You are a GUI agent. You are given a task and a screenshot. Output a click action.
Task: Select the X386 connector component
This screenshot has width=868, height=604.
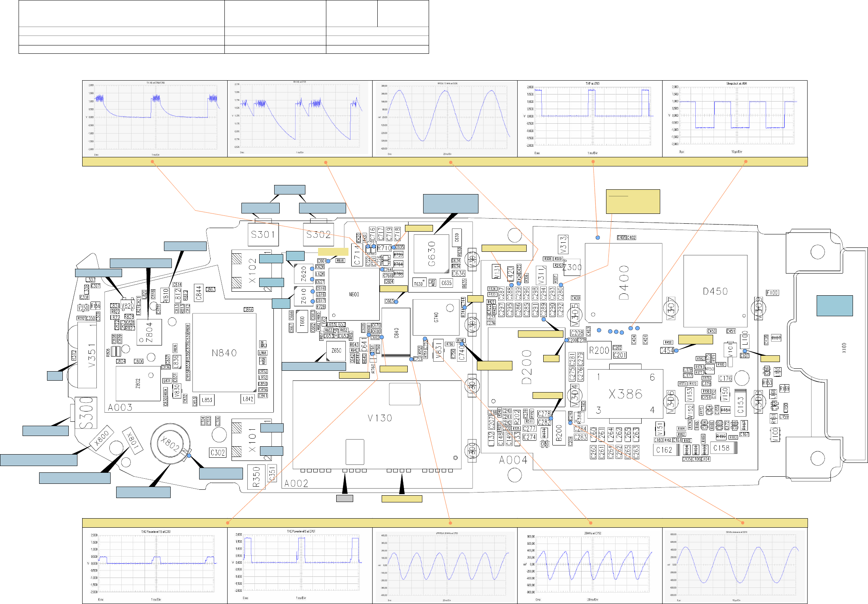[625, 394]
